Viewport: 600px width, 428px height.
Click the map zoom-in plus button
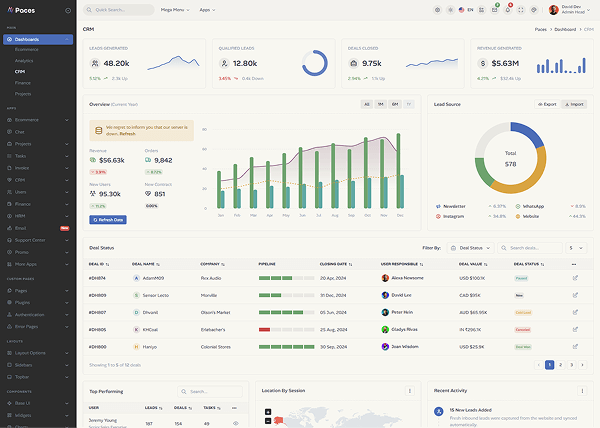[x=267, y=411]
